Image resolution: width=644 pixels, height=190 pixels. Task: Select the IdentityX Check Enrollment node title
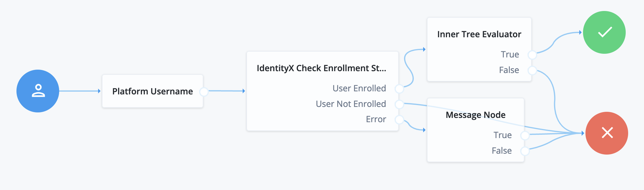click(321, 68)
